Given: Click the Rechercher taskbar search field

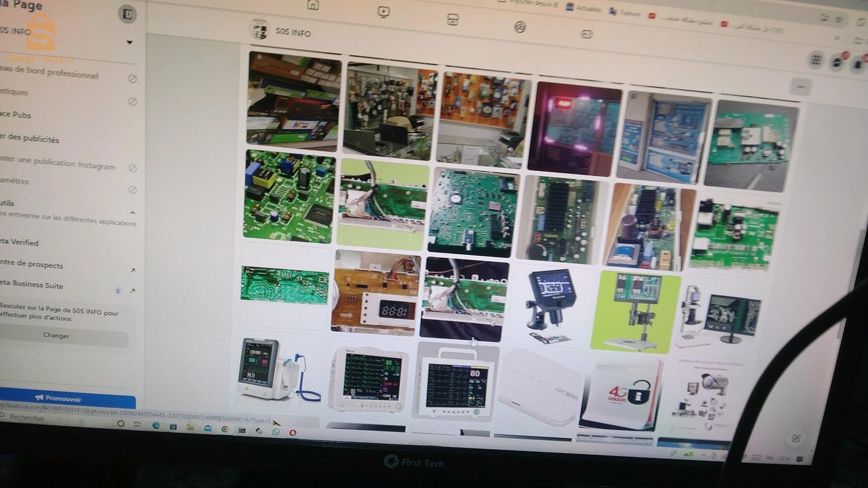Looking at the screenshot, I should [x=27, y=418].
